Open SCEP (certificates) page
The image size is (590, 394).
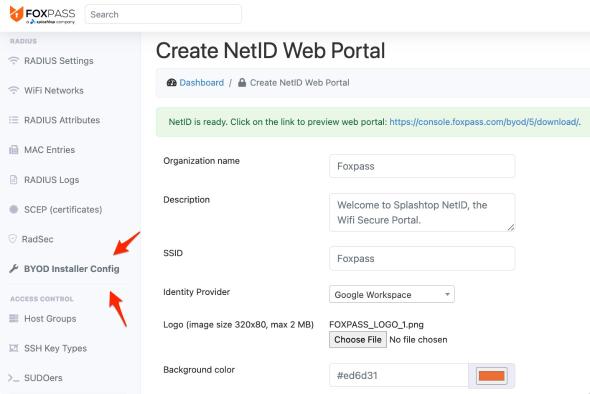[63, 210]
